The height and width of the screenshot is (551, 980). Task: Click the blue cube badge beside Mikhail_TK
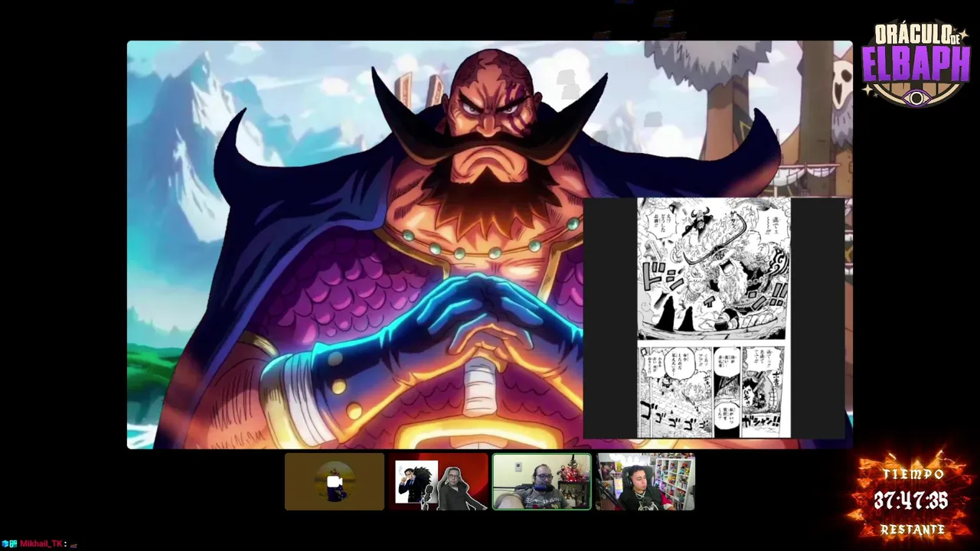pyautogui.click(x=5, y=543)
